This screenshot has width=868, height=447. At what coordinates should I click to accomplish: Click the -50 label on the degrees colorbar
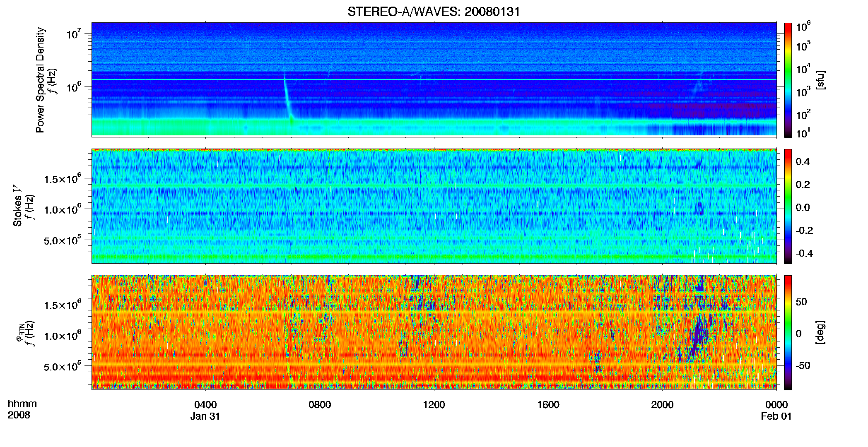pyautogui.click(x=803, y=365)
